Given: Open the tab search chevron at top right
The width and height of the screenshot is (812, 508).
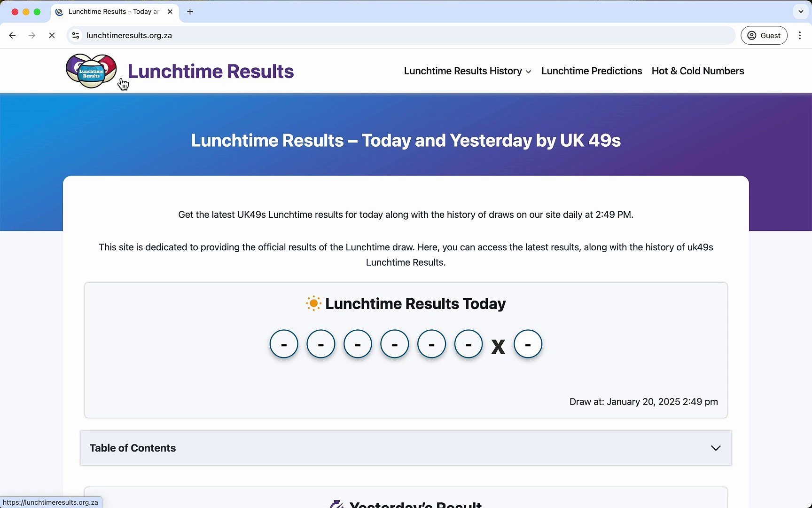Looking at the screenshot, I should click(800, 12).
